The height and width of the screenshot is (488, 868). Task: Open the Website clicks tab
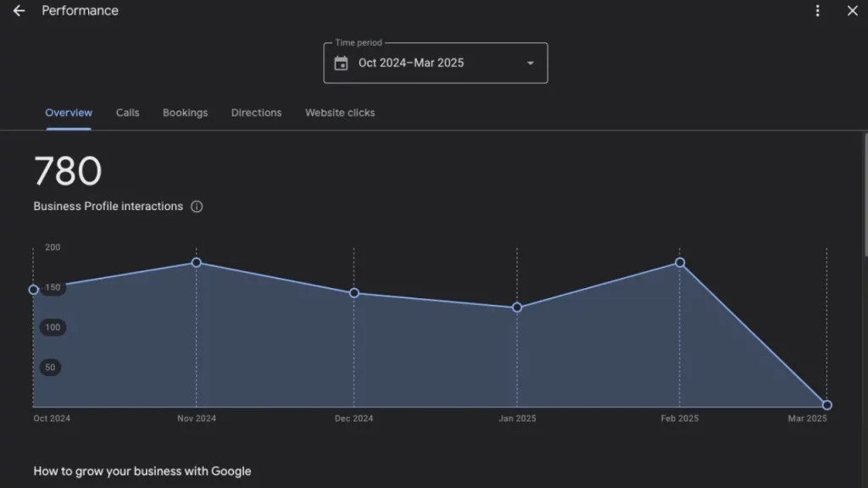click(339, 113)
